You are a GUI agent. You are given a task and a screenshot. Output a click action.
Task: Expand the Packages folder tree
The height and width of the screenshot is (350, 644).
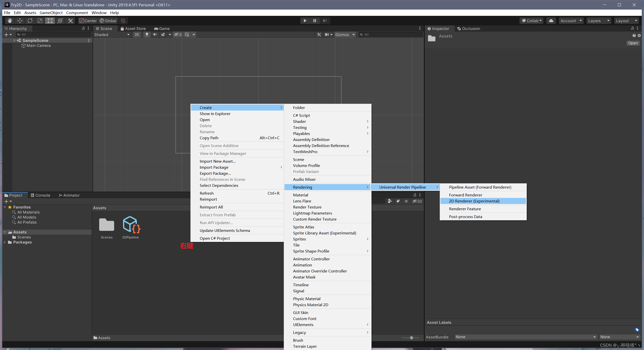pos(5,242)
